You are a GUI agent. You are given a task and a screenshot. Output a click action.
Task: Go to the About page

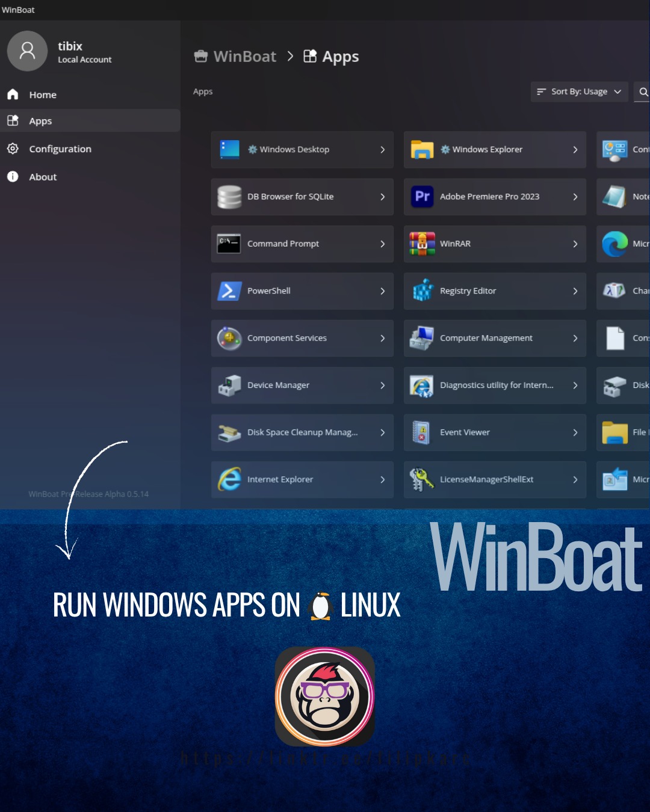90,177
